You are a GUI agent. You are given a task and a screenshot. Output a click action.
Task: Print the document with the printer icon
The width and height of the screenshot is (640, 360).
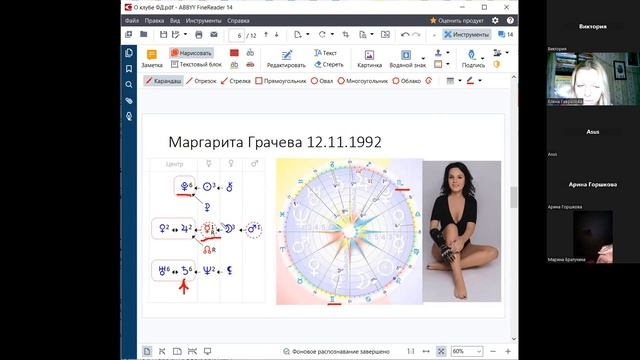pos(199,35)
